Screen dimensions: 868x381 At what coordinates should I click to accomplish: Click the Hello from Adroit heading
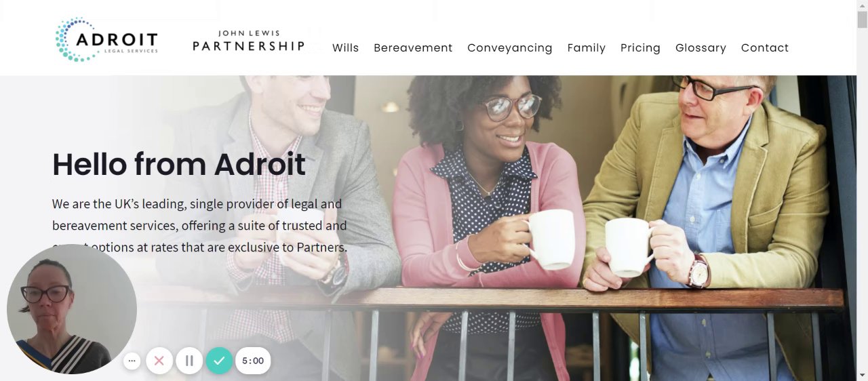coord(179,164)
